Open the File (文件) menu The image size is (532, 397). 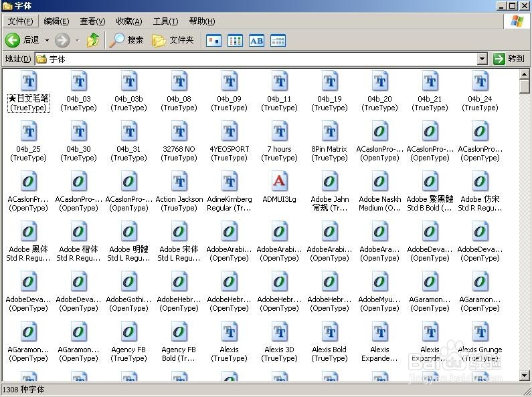20,21
